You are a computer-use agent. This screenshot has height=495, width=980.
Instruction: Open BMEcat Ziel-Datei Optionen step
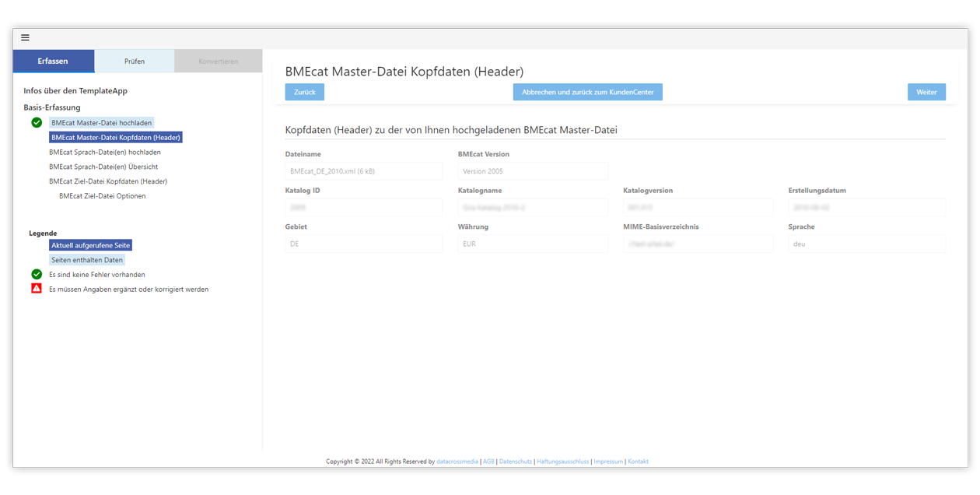tap(103, 196)
